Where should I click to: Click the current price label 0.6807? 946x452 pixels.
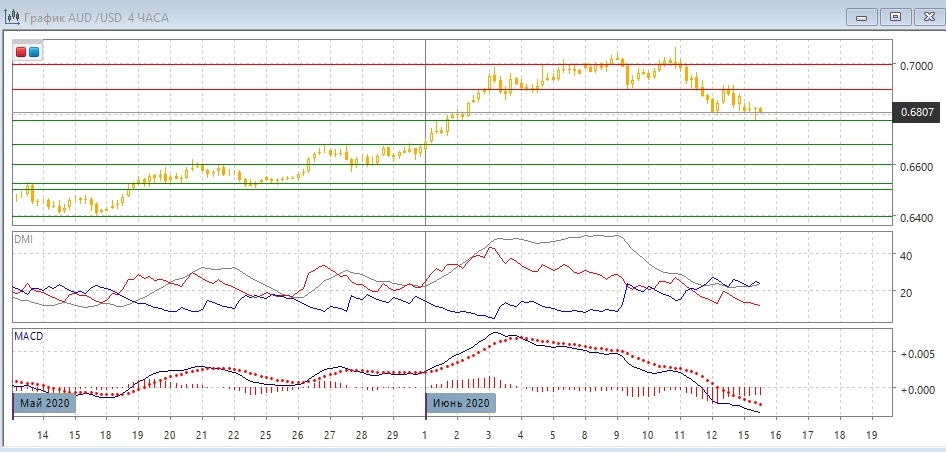coord(917,113)
